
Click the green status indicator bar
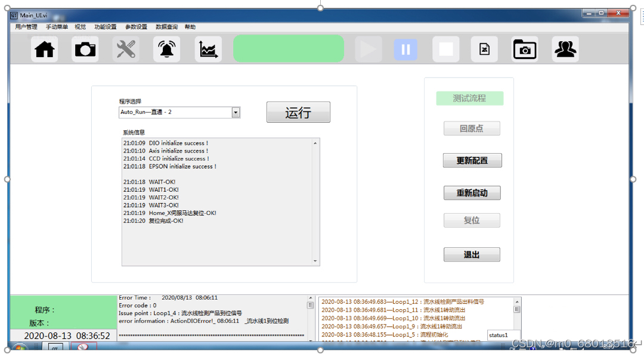coord(289,49)
